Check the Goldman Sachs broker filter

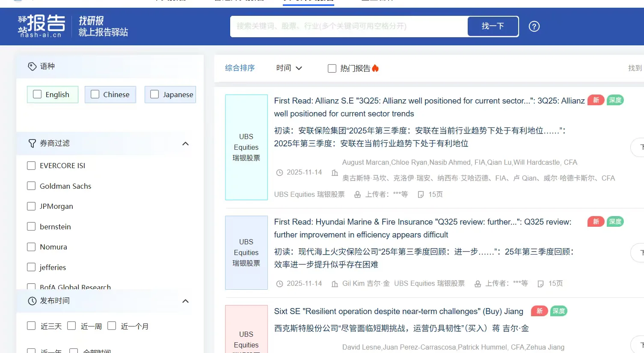pos(31,186)
